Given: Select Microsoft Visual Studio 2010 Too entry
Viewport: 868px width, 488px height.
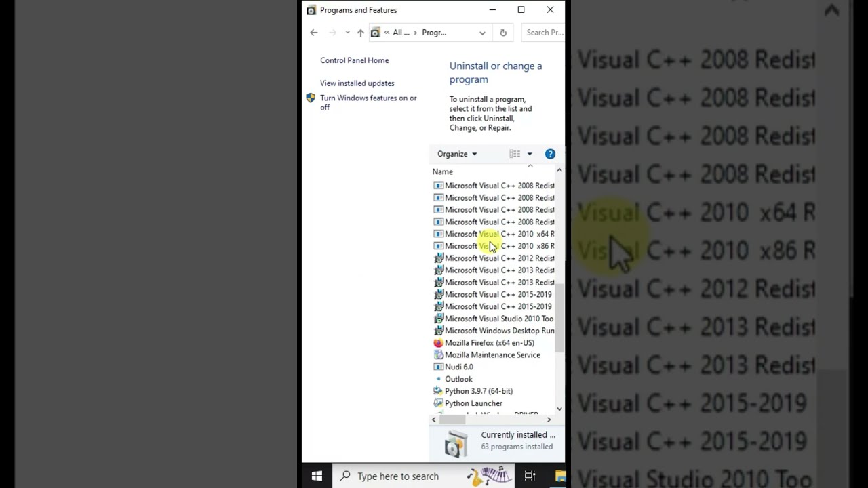Looking at the screenshot, I should coord(494,319).
